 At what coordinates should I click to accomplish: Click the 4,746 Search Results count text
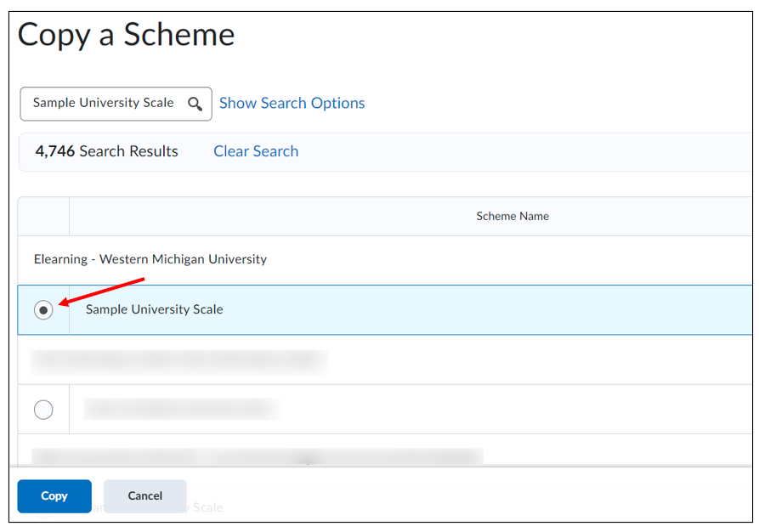[106, 151]
